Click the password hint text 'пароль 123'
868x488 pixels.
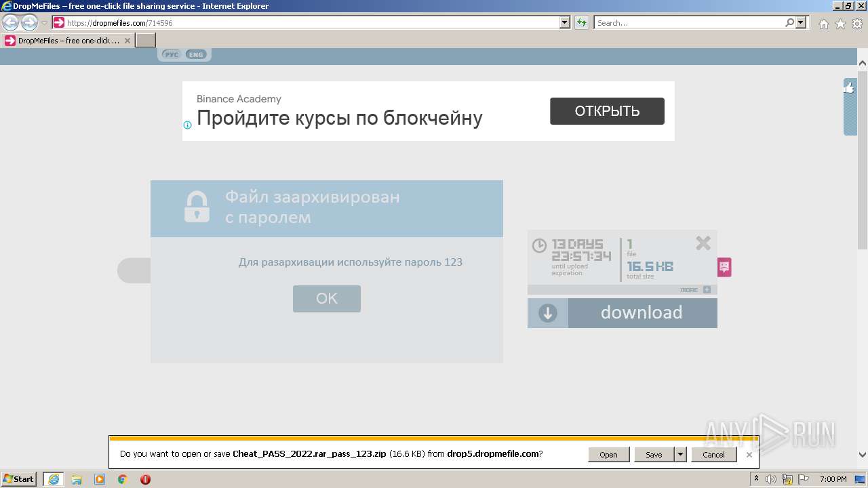point(433,262)
